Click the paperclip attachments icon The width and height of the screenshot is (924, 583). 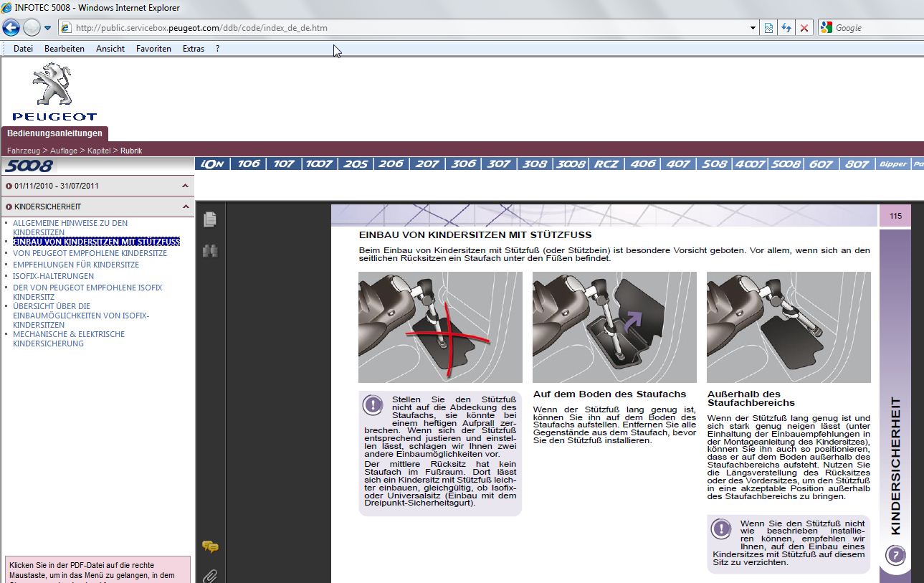click(x=209, y=575)
